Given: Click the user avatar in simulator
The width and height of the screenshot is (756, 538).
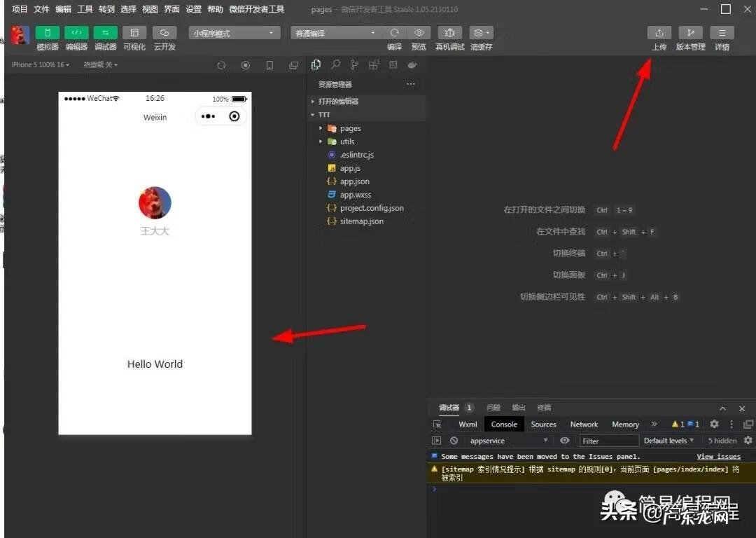Looking at the screenshot, I should tap(155, 202).
